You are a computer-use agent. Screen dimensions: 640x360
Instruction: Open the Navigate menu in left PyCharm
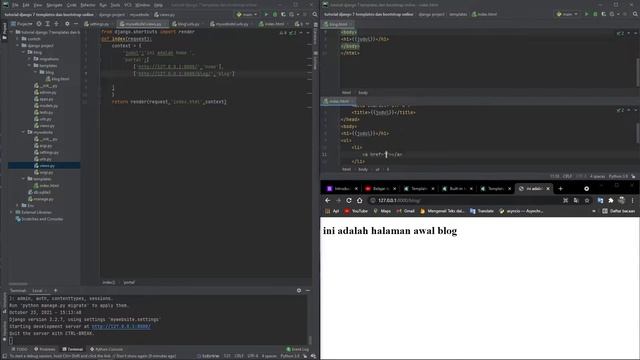(54, 5)
